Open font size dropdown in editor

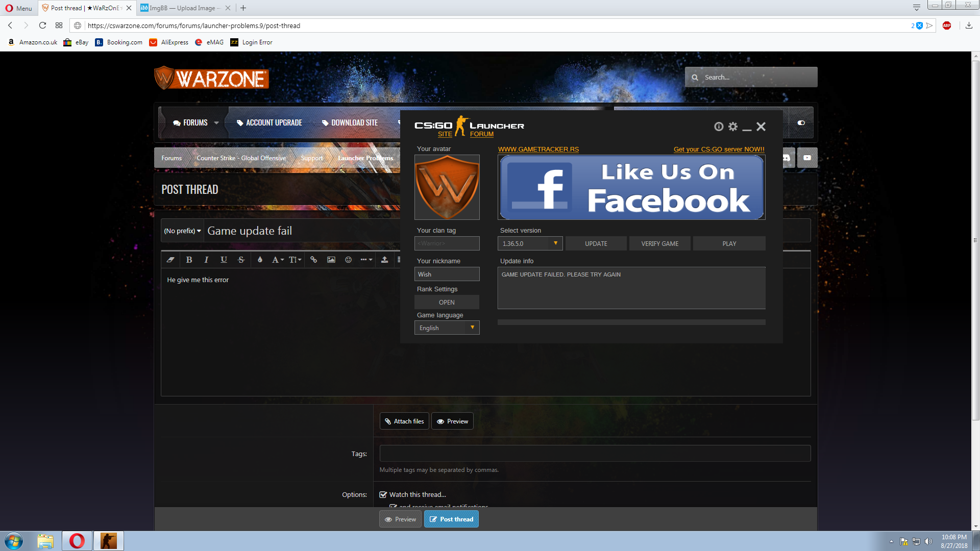[295, 260]
